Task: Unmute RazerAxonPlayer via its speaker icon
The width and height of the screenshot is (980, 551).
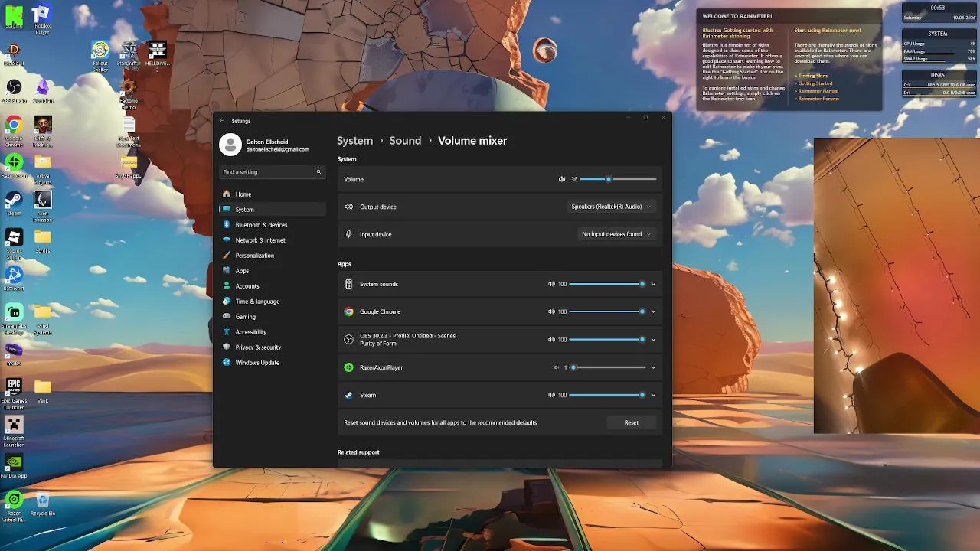Action: [x=557, y=367]
